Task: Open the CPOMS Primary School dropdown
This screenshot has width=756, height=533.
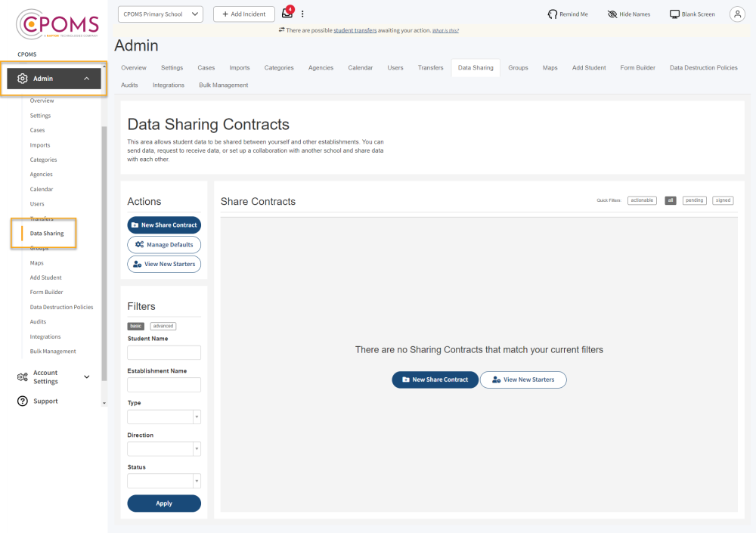Action: coord(160,14)
